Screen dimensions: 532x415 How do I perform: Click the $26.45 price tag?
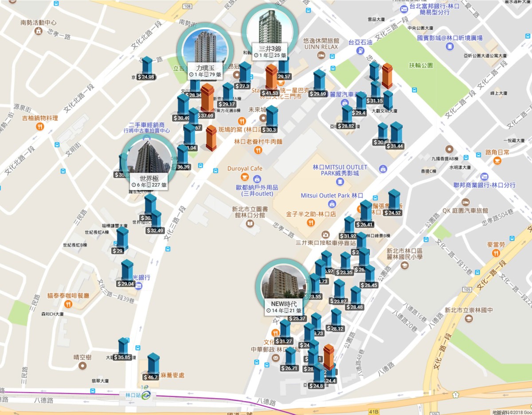[x=369, y=285]
